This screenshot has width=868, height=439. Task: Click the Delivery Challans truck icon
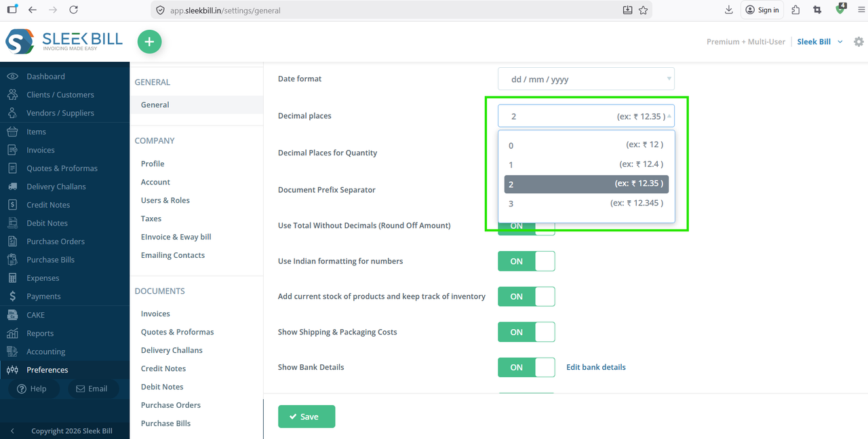(12, 186)
